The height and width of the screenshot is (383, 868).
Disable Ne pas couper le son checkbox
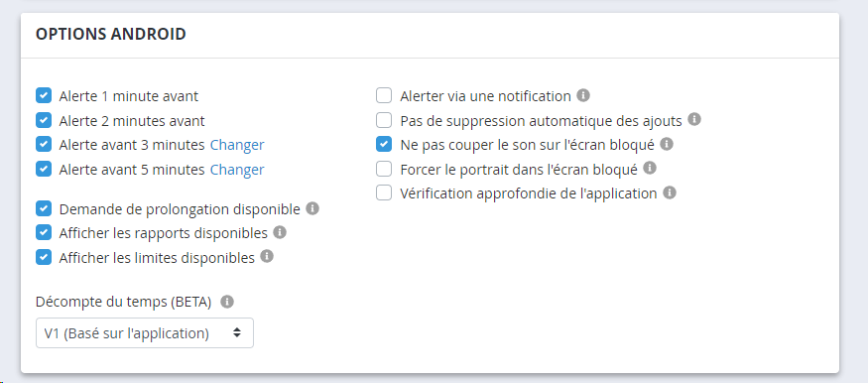click(x=384, y=145)
